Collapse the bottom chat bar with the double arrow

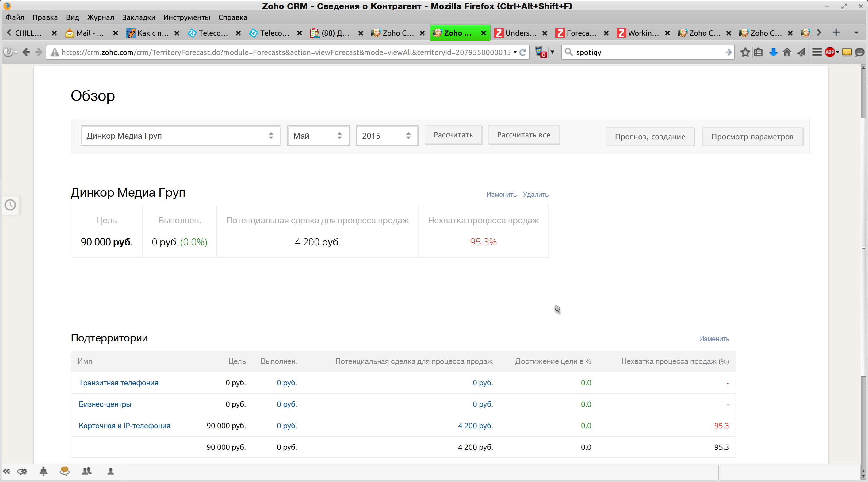point(6,471)
